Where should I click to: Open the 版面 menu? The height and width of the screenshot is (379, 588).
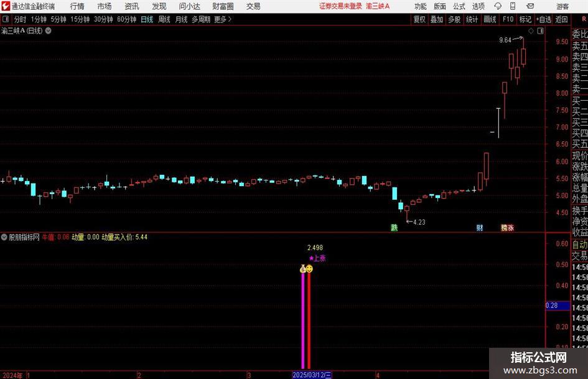[x=439, y=6]
